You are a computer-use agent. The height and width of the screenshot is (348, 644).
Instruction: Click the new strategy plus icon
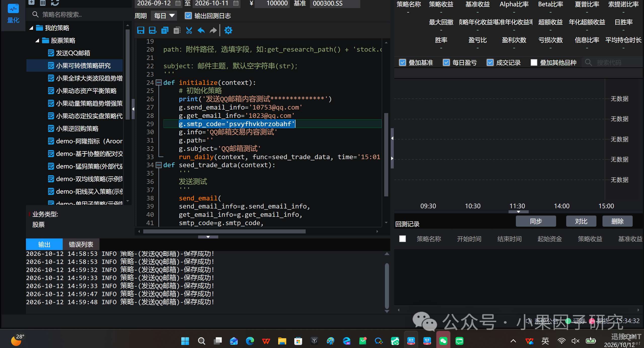pos(31,3)
